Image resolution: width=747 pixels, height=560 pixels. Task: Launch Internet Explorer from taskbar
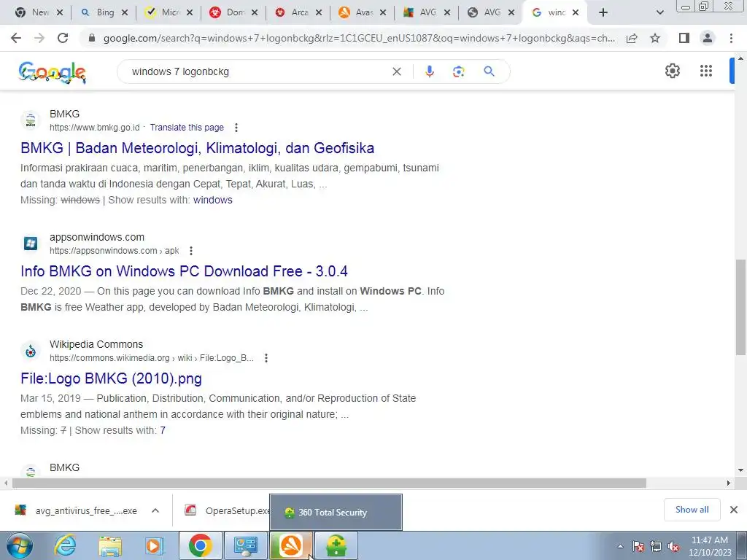click(x=65, y=545)
